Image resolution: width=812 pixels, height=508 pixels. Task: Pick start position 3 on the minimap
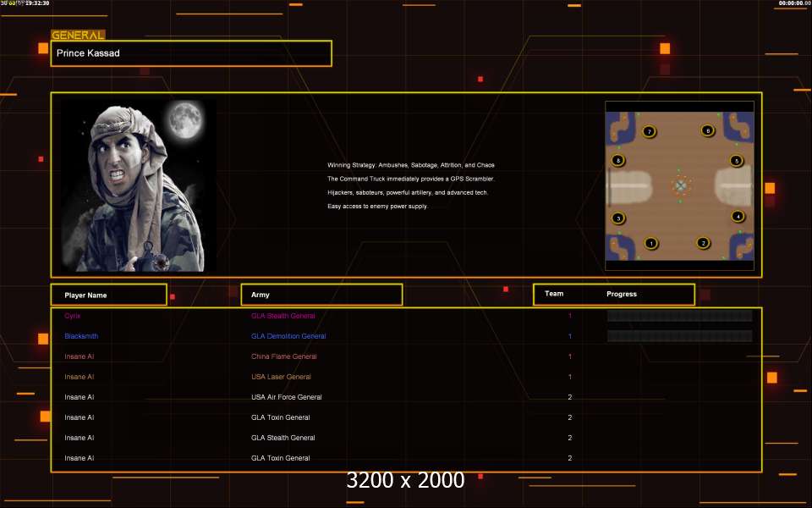[x=618, y=218]
